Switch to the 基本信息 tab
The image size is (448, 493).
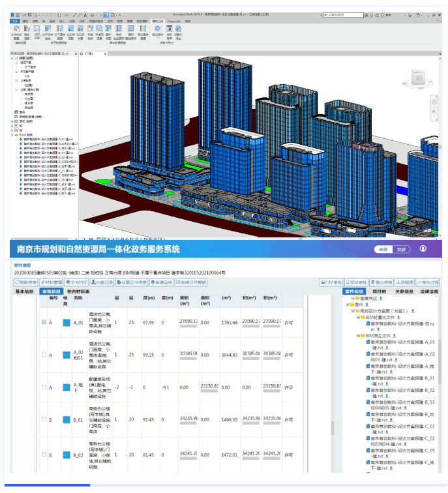[25, 291]
